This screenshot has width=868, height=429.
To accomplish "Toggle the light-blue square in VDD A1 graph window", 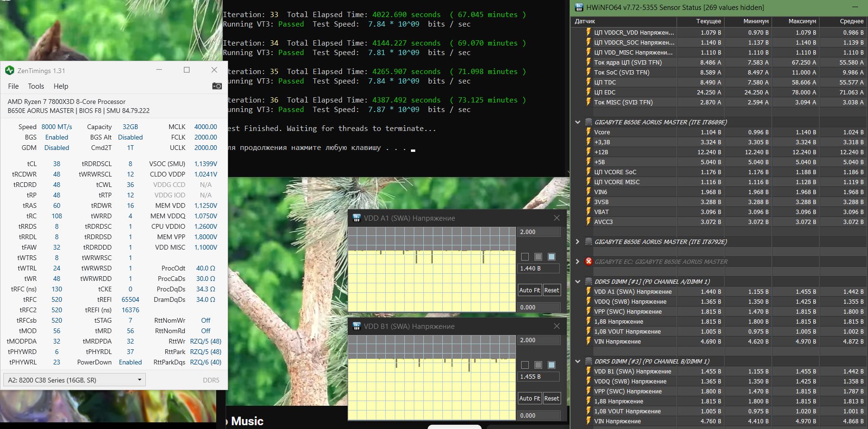I will click(552, 257).
